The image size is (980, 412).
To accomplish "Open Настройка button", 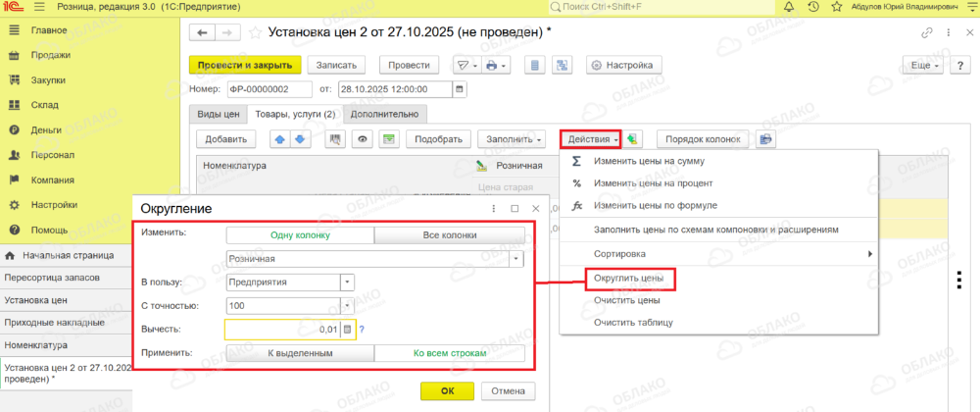I will click(623, 65).
